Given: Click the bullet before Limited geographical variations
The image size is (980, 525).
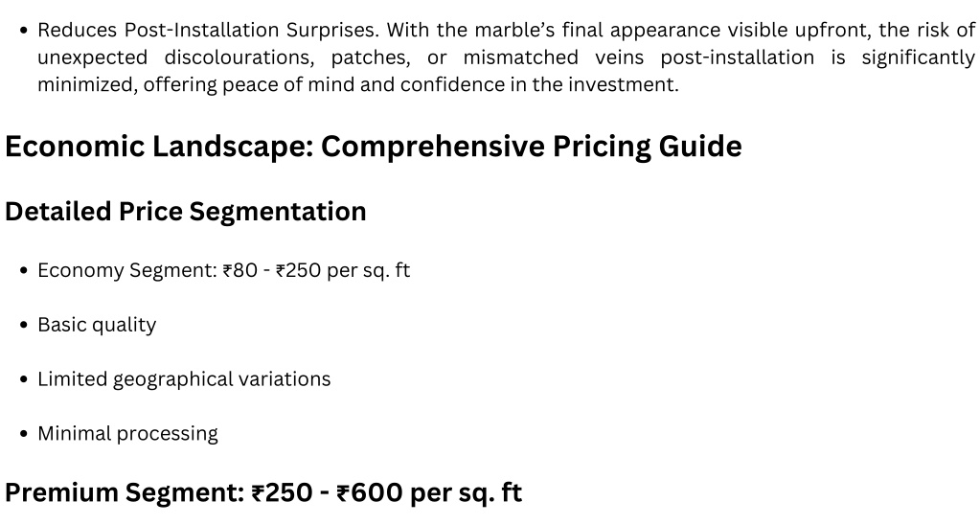Looking at the screenshot, I should pos(24,379).
